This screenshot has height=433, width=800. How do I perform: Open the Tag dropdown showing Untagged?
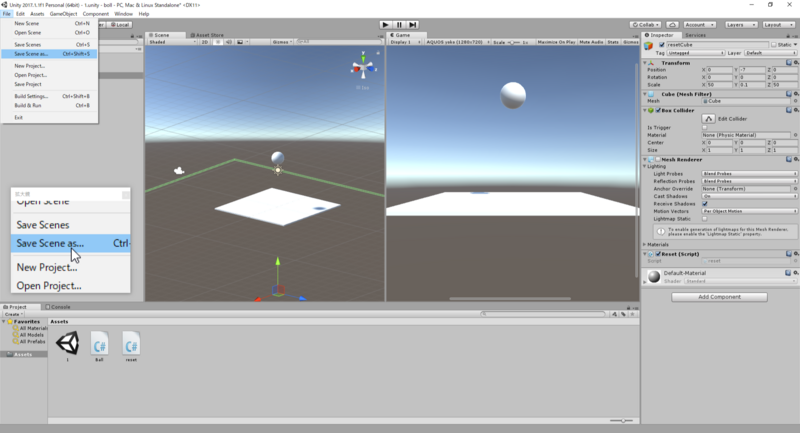coord(695,53)
